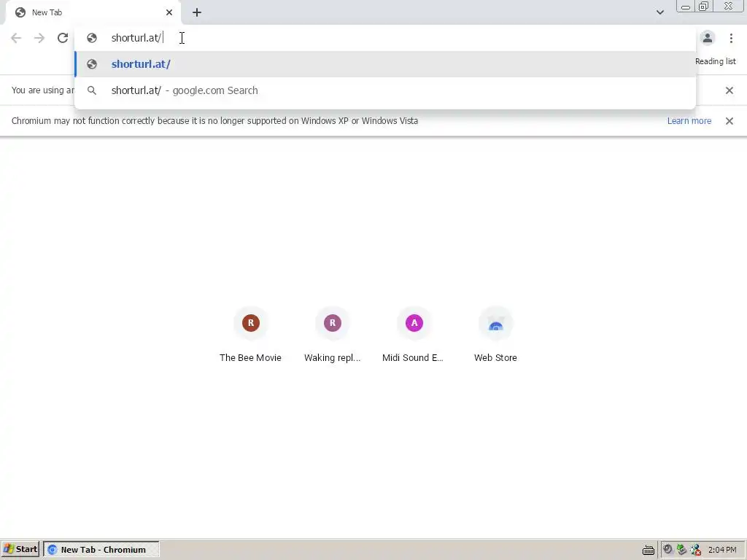Open the Reading list
Viewport: 747px width, 560px height.
(x=715, y=61)
